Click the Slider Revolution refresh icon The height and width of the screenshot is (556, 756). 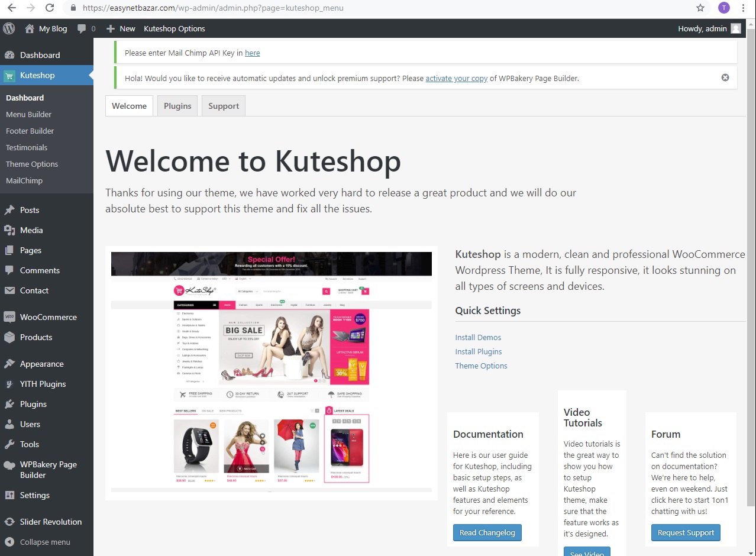click(9, 522)
